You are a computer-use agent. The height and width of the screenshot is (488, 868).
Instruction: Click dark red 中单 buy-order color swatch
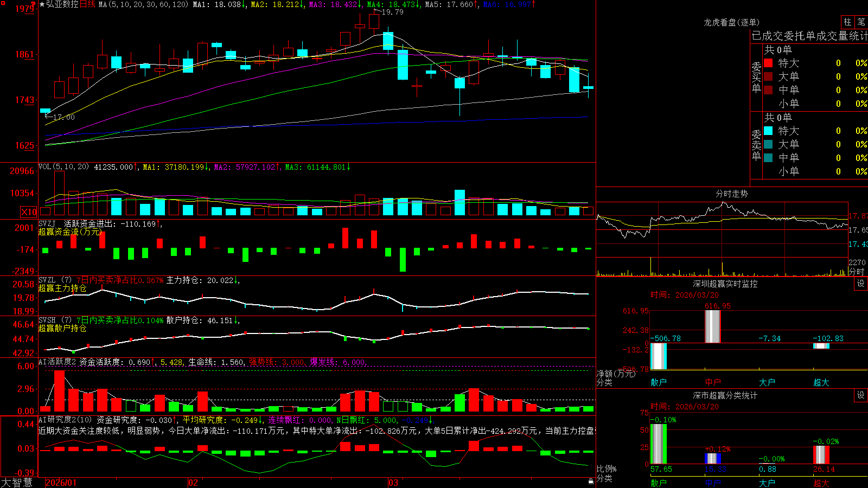[768, 90]
